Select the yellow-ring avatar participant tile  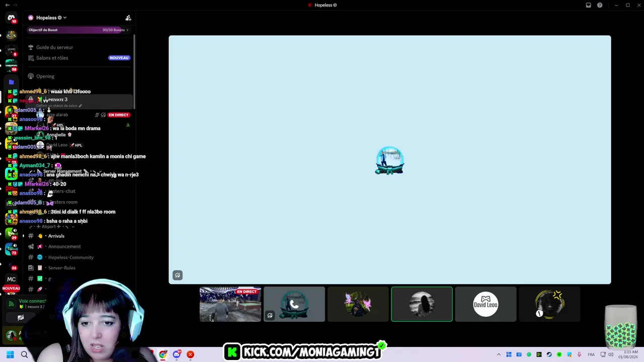549,304
